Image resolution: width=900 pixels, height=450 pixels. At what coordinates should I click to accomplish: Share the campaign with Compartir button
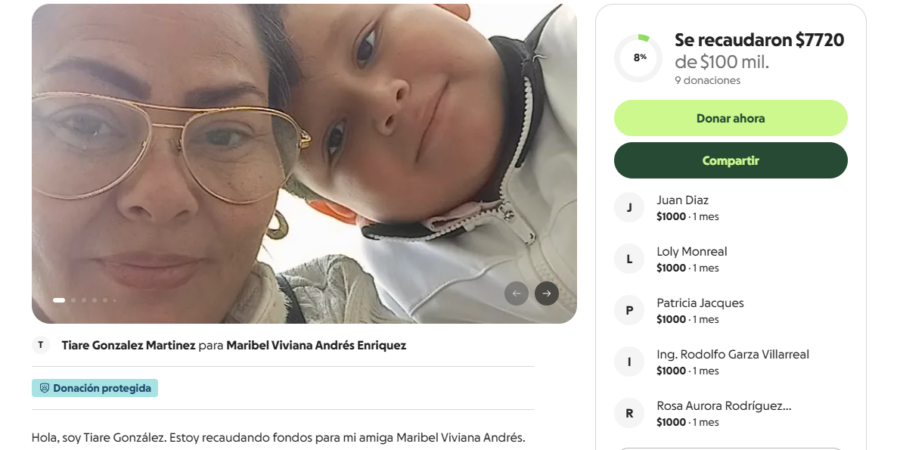pos(731,161)
